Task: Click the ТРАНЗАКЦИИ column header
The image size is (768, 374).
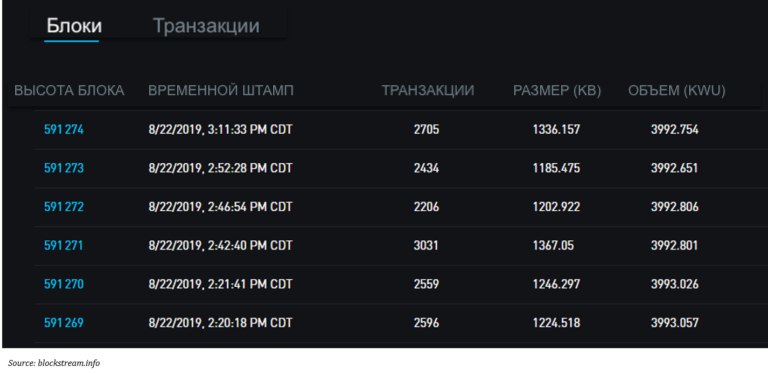Action: [428, 91]
